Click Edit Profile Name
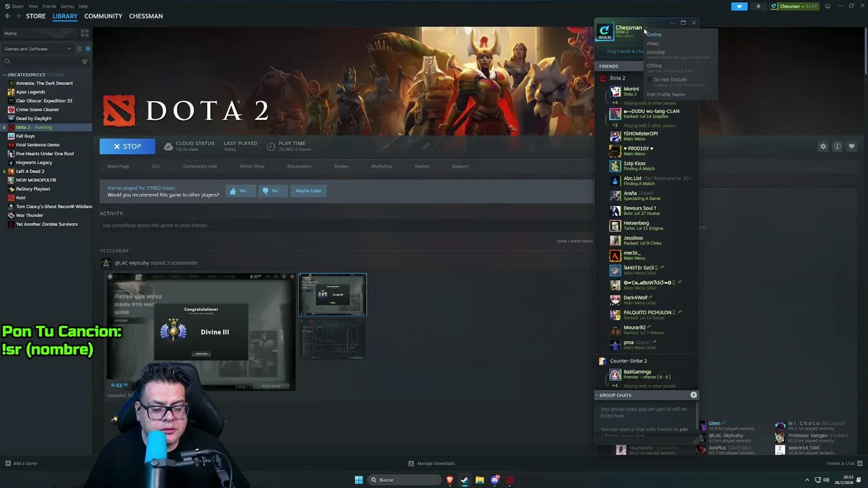Viewport: 868px width, 488px height. click(666, 95)
